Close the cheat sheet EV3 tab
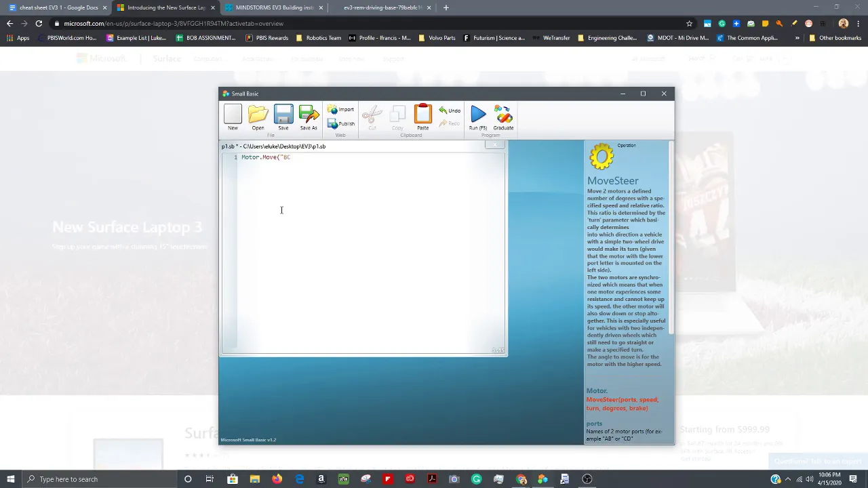This screenshot has width=868, height=488. click(x=104, y=7)
